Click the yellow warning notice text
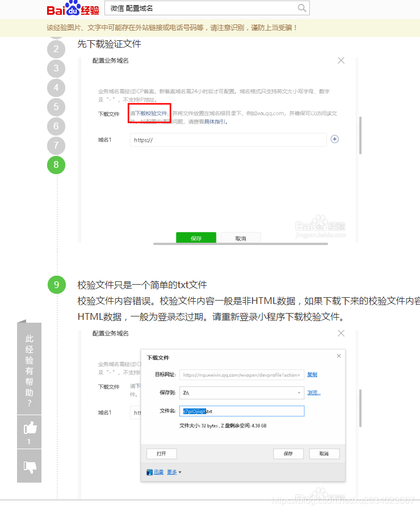 click(171, 28)
